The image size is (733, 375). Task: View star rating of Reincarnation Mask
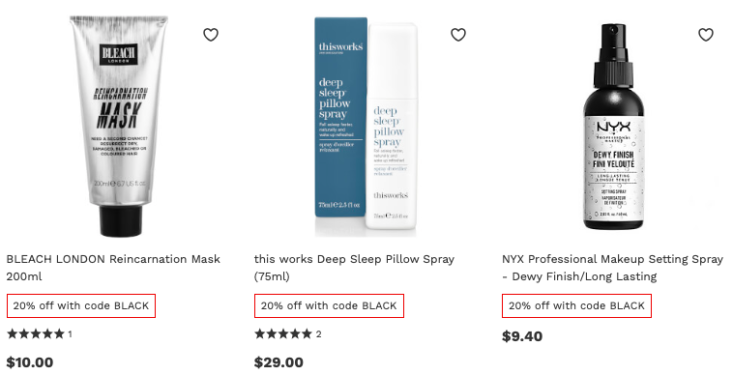[36, 334]
